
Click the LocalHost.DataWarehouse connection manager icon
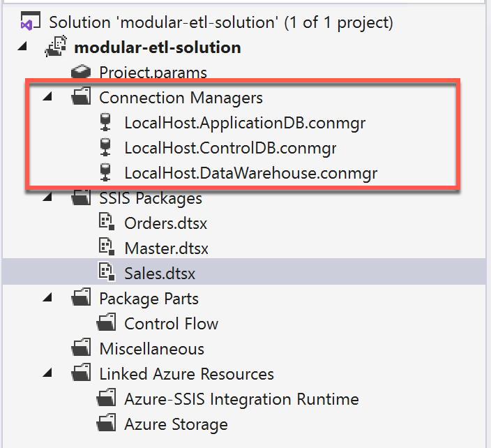(107, 173)
